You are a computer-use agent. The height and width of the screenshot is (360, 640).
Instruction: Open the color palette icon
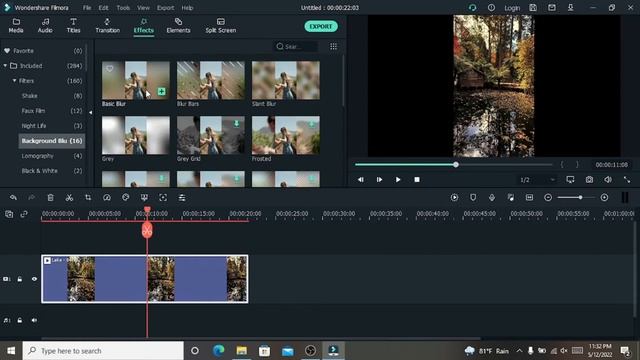pyautogui.click(x=126, y=198)
